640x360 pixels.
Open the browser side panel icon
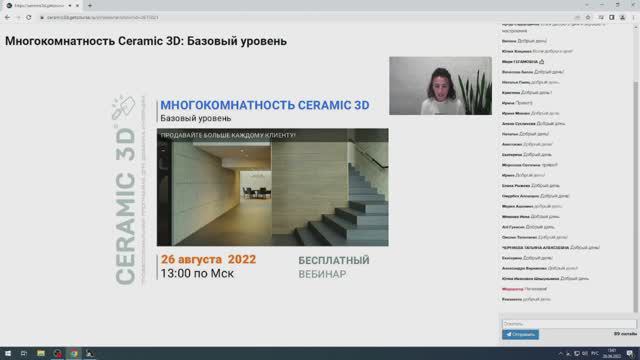pyautogui.click(x=611, y=18)
